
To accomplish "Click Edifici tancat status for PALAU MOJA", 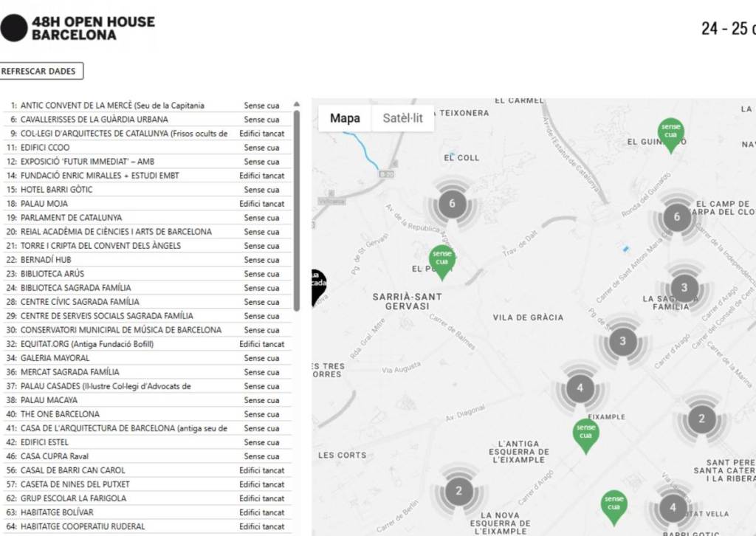I will (x=262, y=204).
